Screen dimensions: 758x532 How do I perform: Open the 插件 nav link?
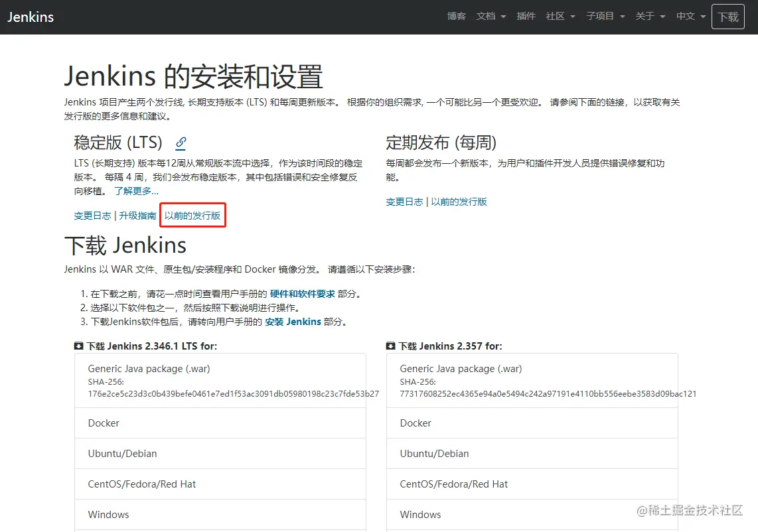point(526,17)
